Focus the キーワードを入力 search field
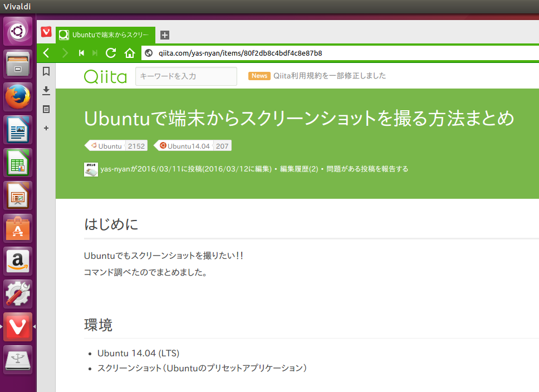Screen dimensions: 539x392 (186, 76)
